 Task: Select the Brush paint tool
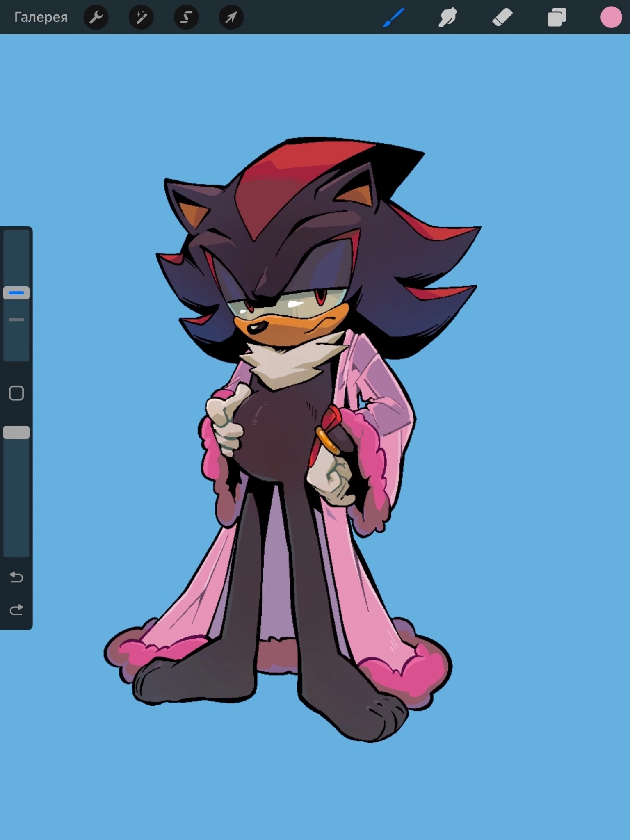(393, 17)
